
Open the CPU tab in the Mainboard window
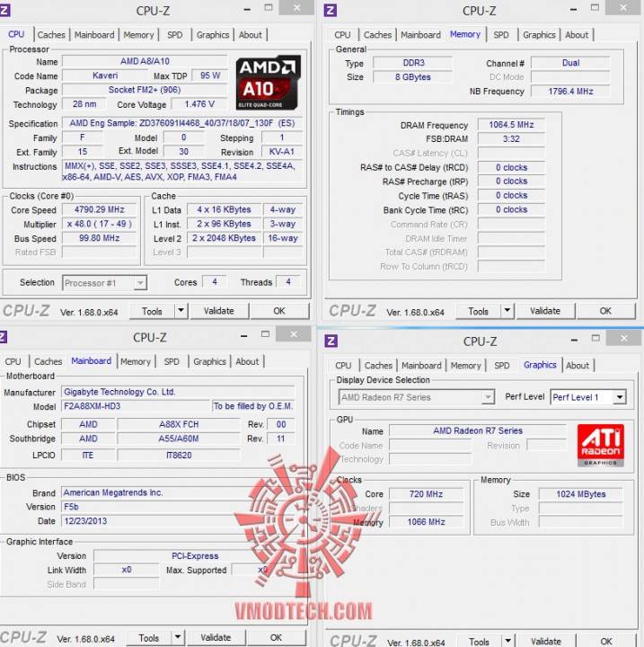(13, 361)
